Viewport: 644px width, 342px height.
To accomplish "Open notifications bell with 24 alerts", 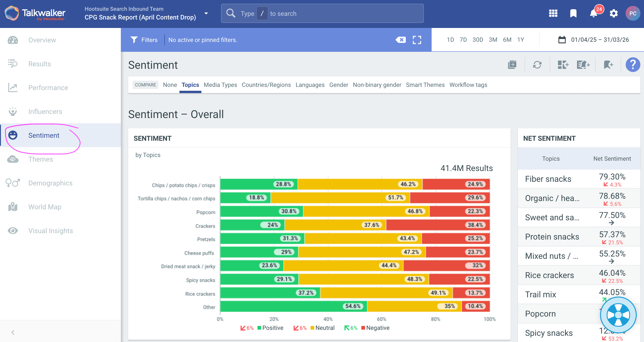I will coord(594,14).
